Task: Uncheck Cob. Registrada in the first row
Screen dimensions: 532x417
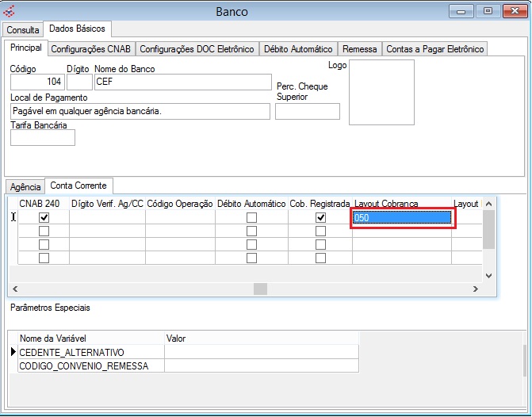Action: tap(320, 218)
